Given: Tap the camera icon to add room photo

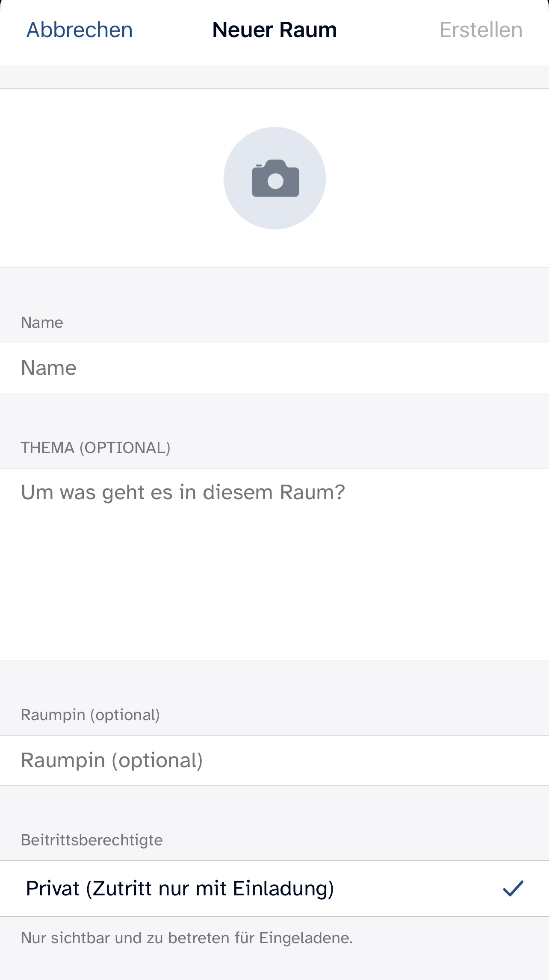Looking at the screenshot, I should click(275, 179).
